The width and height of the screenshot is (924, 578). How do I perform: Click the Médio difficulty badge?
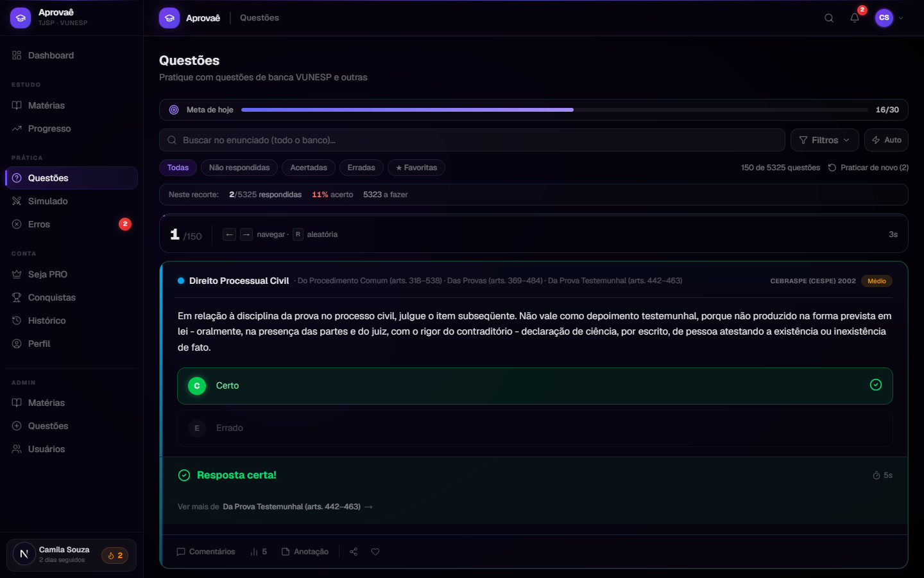pyautogui.click(x=877, y=281)
